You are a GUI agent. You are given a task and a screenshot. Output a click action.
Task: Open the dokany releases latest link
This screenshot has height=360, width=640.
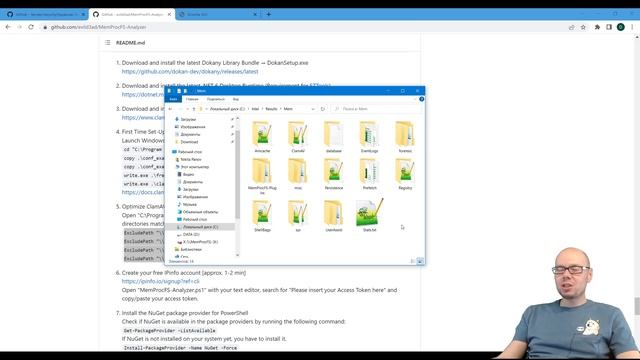pos(190,71)
